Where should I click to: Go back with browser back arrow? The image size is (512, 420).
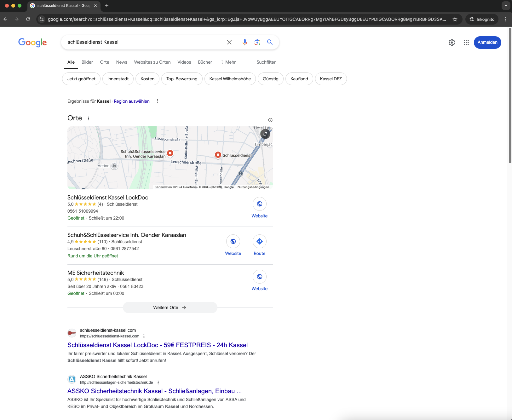coord(5,19)
